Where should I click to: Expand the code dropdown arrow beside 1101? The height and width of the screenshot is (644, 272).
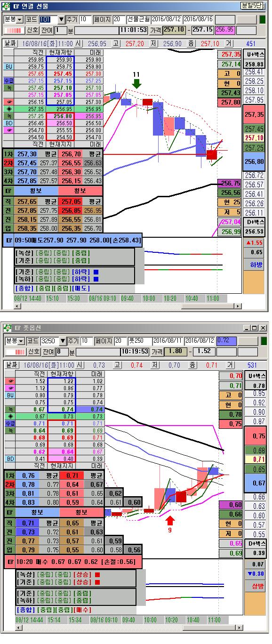61,19
